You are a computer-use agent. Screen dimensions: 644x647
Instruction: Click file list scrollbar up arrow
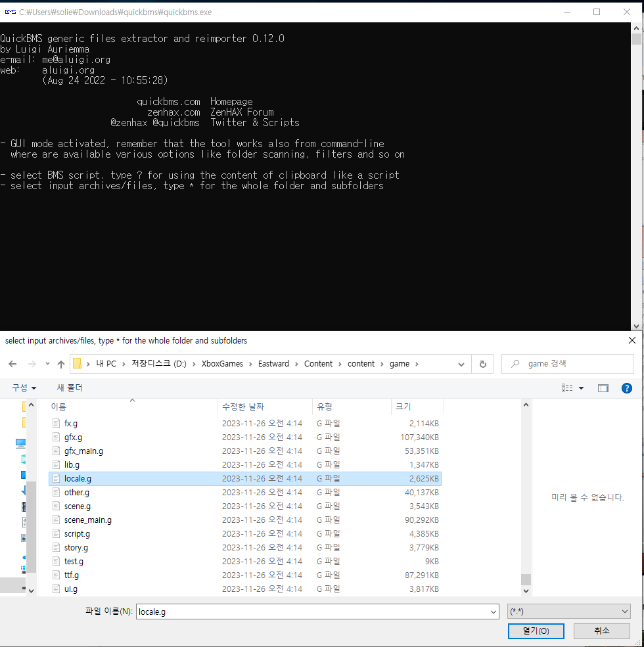(526, 405)
